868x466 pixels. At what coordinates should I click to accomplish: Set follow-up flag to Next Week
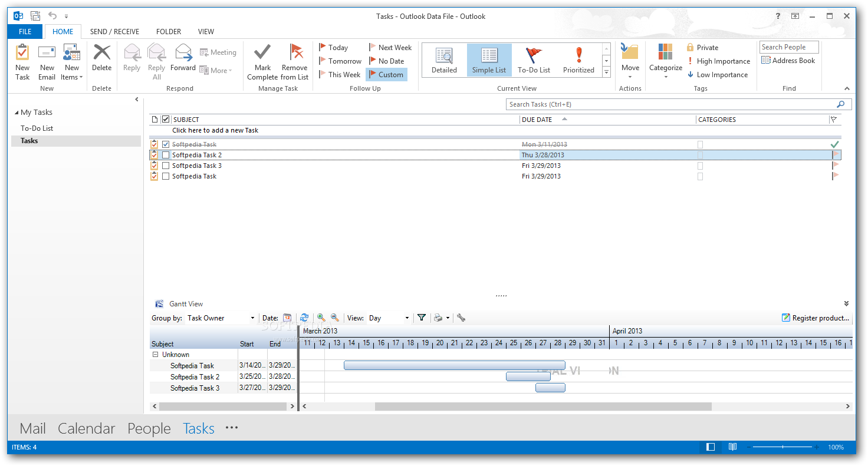(x=390, y=48)
